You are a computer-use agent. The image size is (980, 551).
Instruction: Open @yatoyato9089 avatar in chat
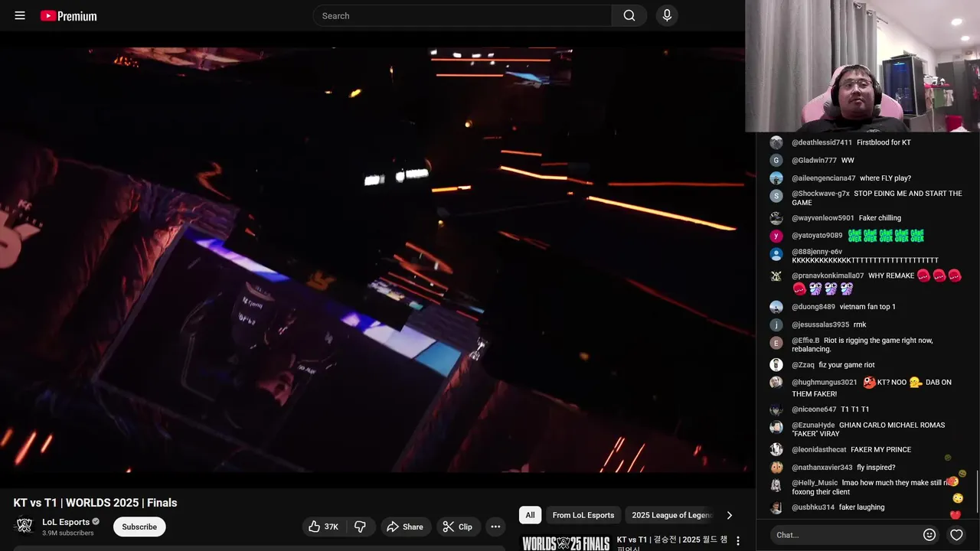tap(776, 236)
